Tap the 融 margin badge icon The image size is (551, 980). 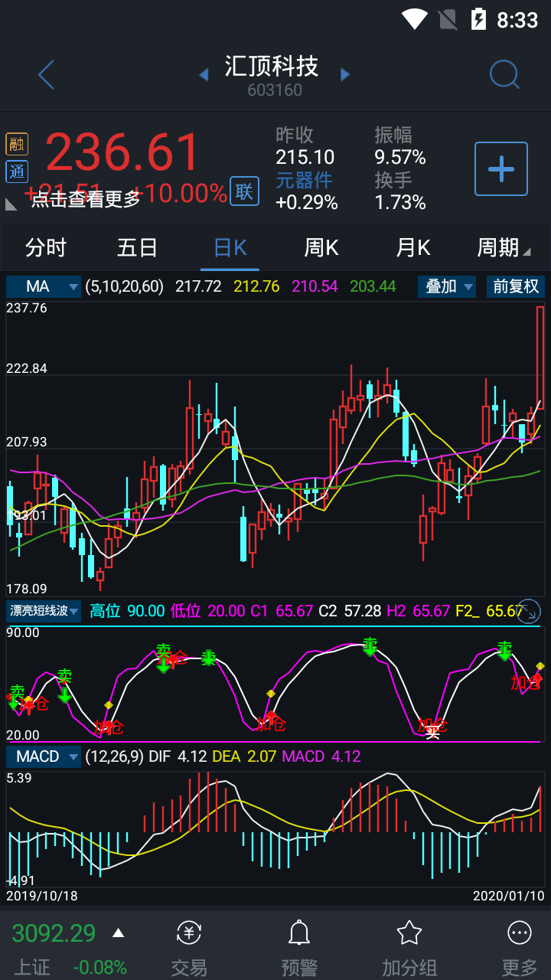pyautogui.click(x=17, y=144)
